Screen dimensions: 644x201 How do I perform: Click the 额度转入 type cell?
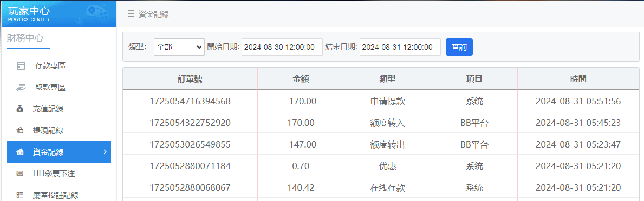387,123
